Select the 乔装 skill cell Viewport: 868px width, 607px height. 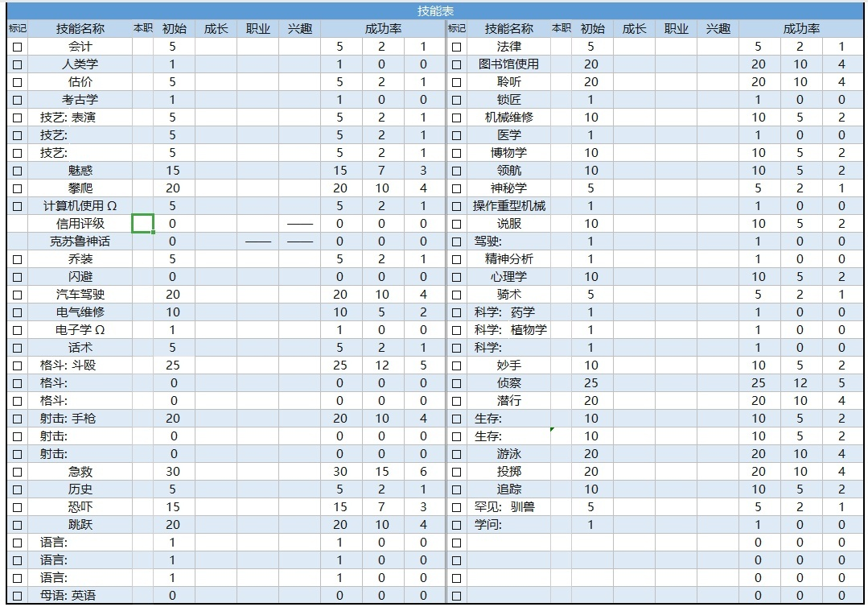click(80, 259)
